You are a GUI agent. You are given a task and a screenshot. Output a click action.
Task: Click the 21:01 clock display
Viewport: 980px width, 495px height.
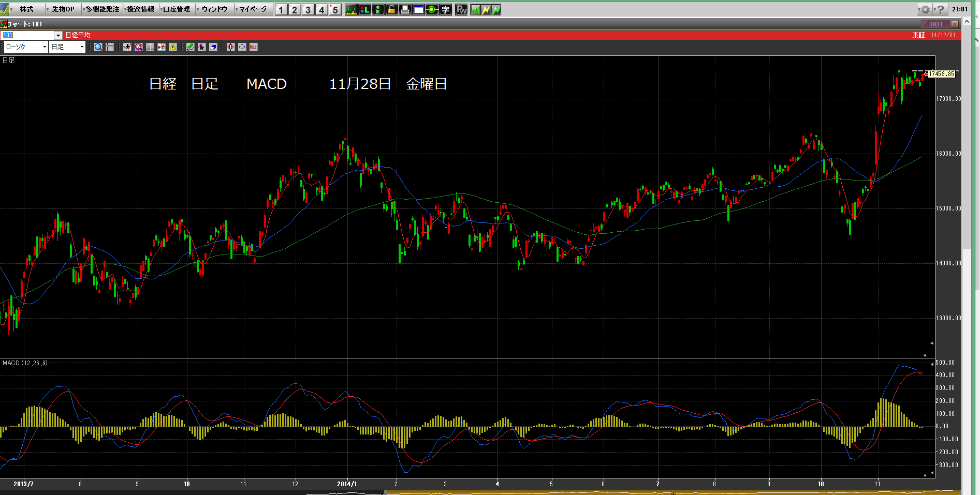coord(960,9)
